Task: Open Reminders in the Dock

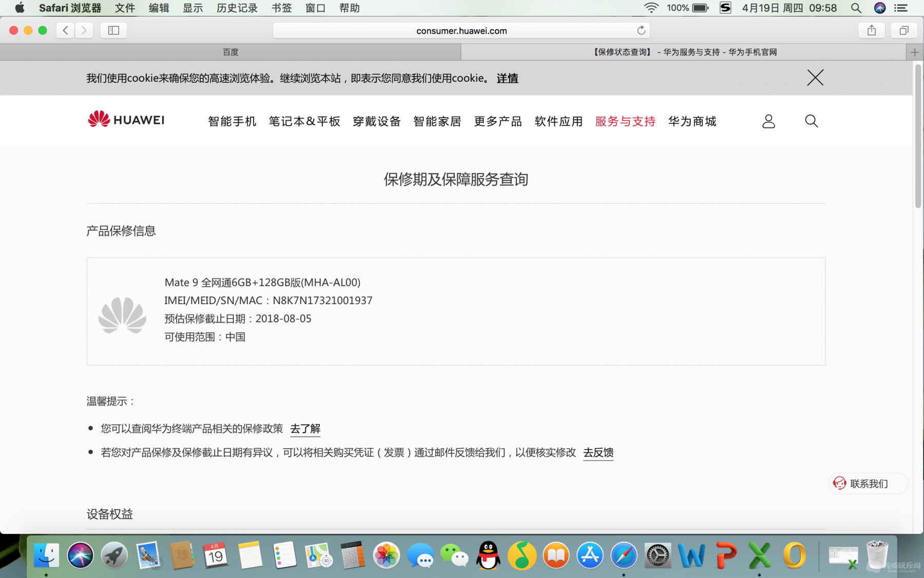Action: point(284,555)
